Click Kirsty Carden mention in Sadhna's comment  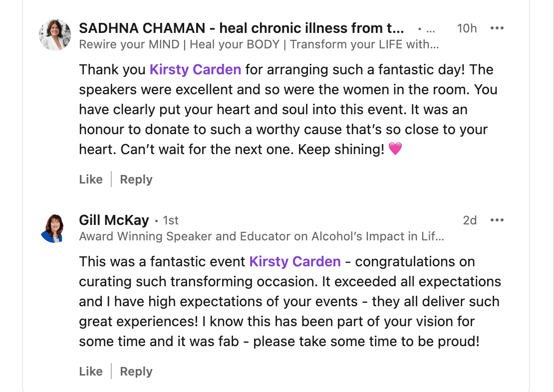(195, 69)
